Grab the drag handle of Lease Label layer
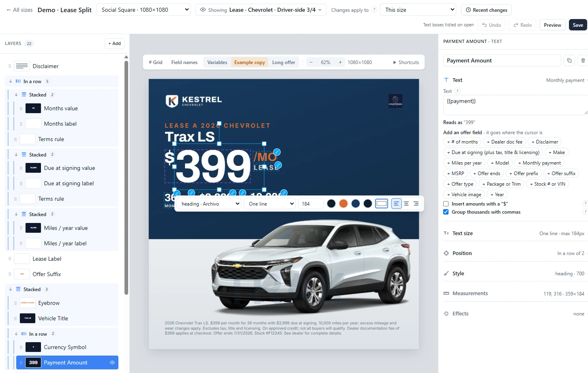The image size is (588, 373). click(10, 259)
